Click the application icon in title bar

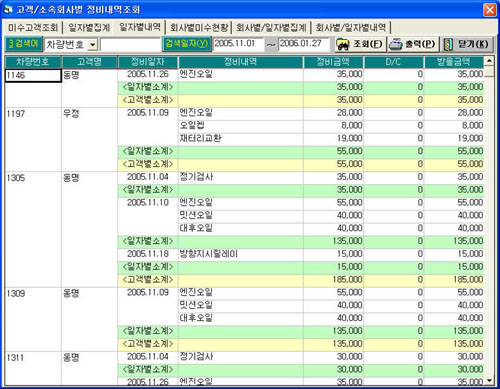coord(8,9)
